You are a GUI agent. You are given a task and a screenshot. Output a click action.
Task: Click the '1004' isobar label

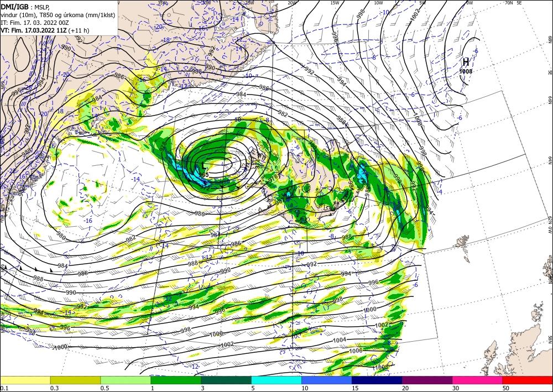click(x=340, y=340)
